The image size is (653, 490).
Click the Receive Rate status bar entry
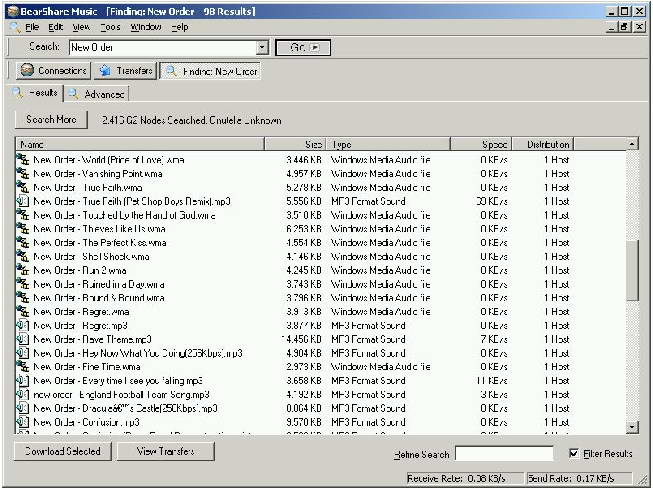465,478
